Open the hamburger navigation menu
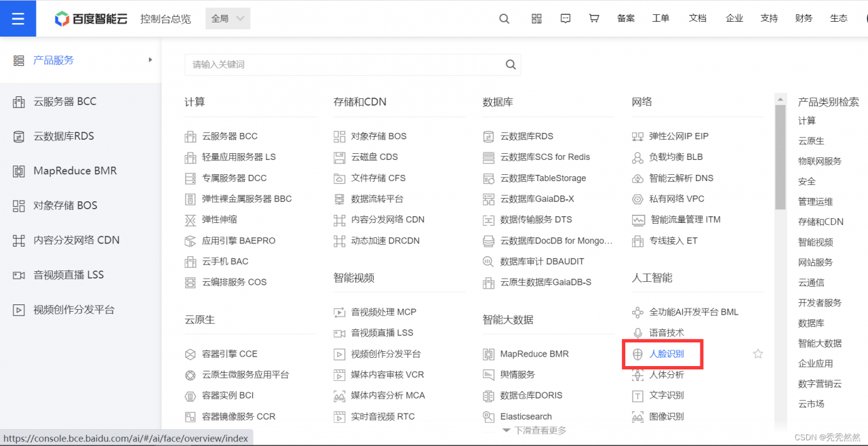The image size is (868, 446). [18, 18]
